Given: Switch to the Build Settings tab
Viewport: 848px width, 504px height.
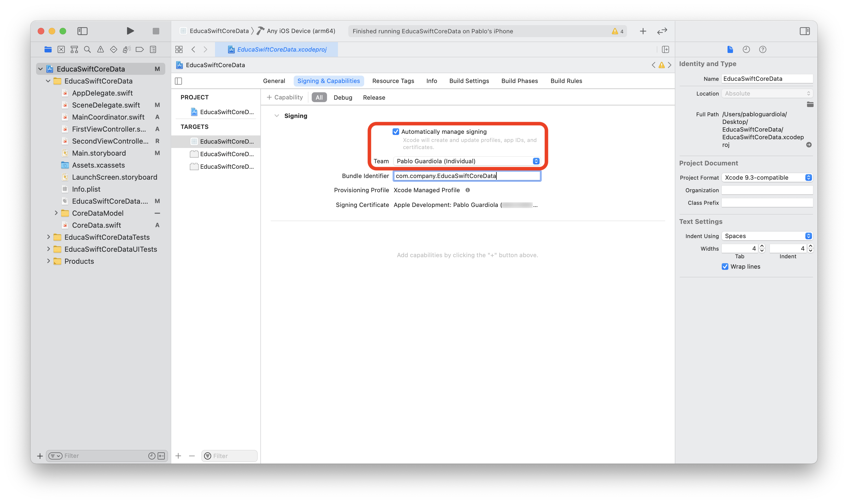Looking at the screenshot, I should [469, 81].
